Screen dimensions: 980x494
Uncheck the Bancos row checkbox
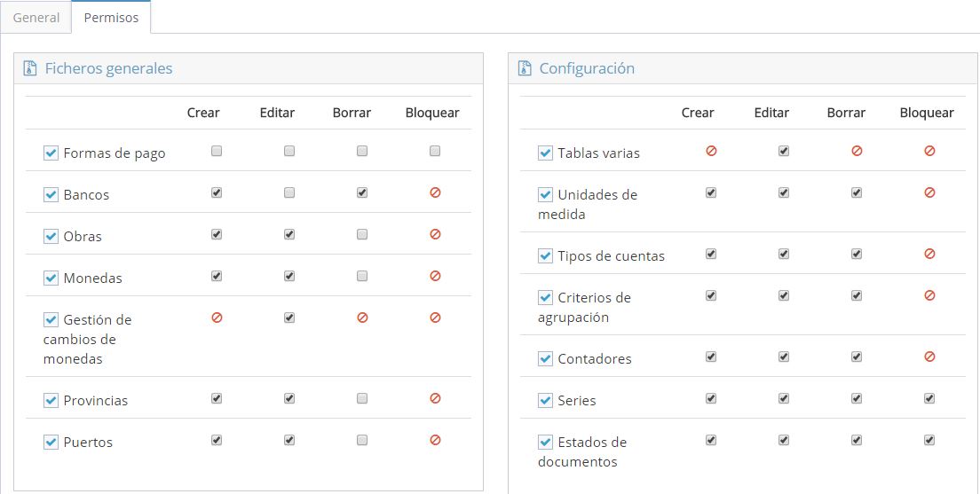(51, 195)
